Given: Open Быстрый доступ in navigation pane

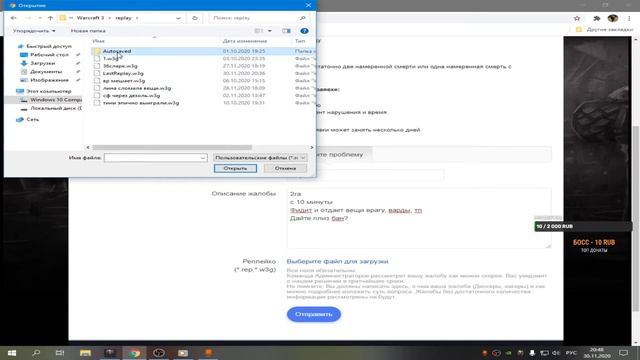Looking at the screenshot, I should pos(49,46).
